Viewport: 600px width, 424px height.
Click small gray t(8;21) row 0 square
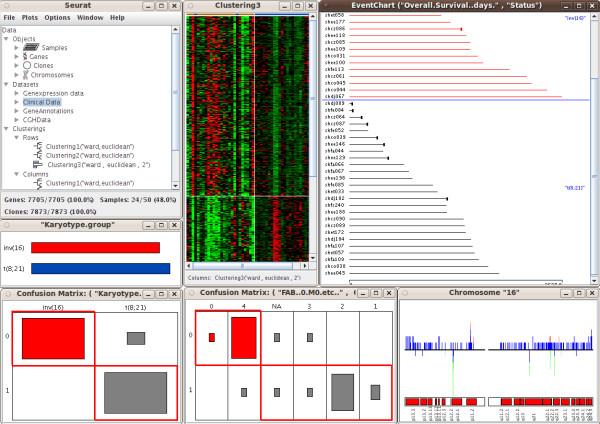coord(136,338)
